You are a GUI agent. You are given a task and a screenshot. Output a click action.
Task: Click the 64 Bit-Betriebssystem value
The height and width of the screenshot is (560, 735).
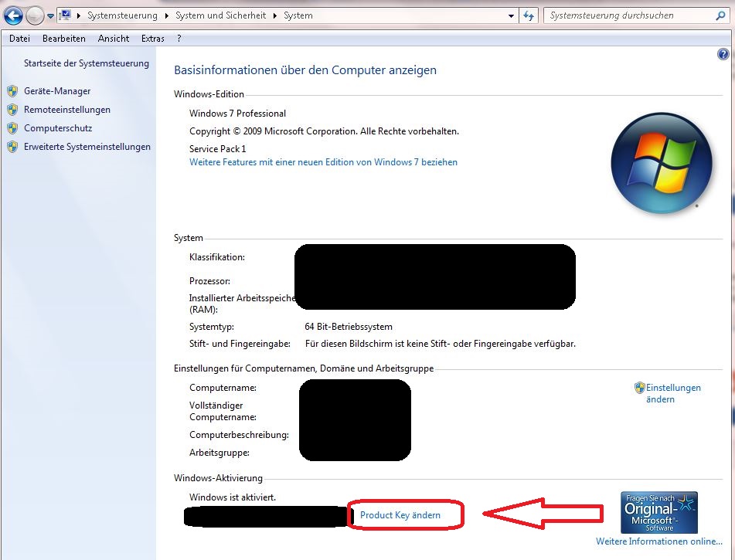349,327
